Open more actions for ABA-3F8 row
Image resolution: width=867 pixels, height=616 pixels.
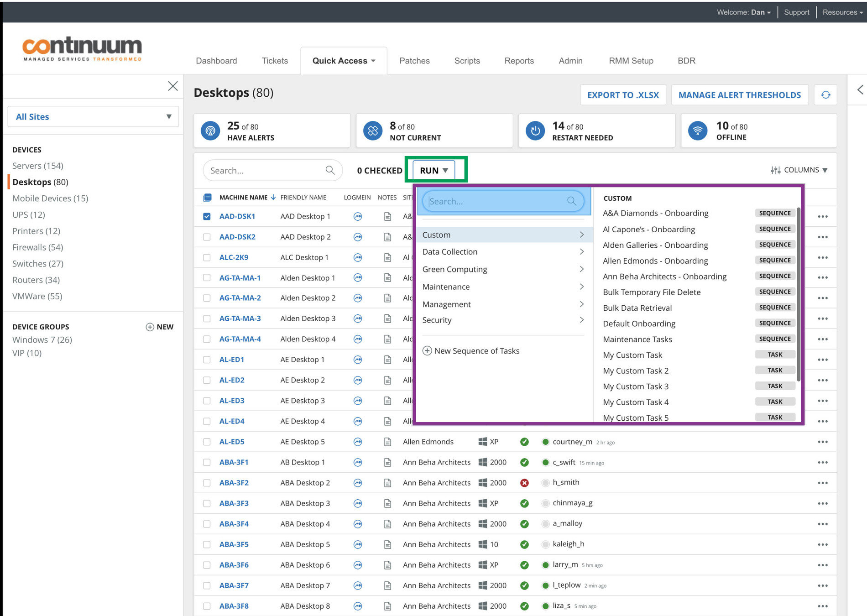[x=822, y=606]
